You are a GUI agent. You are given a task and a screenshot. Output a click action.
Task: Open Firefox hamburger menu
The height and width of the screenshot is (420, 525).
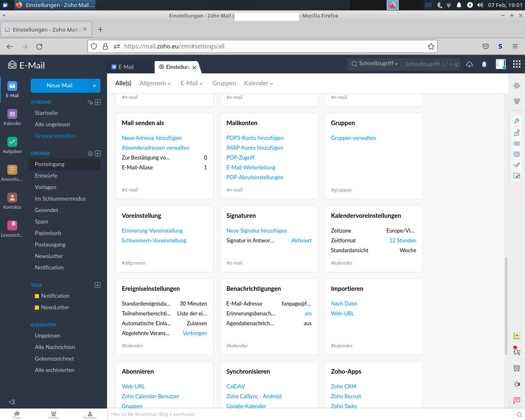[x=515, y=46]
